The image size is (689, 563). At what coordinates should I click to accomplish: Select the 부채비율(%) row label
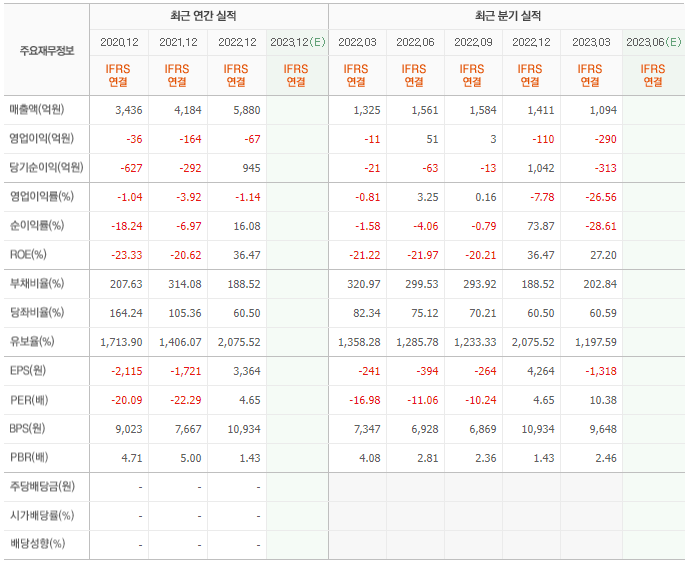click(37, 283)
